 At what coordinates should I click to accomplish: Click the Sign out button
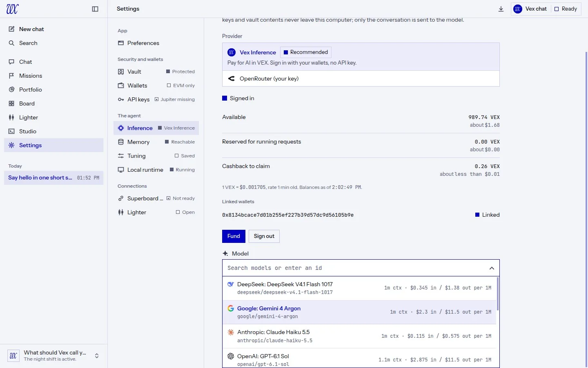pos(264,236)
